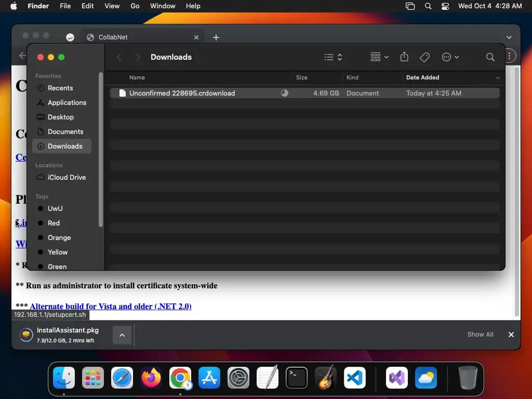Toggle the Date Added sort chevron
This screenshot has height=399, width=532.
(x=498, y=78)
